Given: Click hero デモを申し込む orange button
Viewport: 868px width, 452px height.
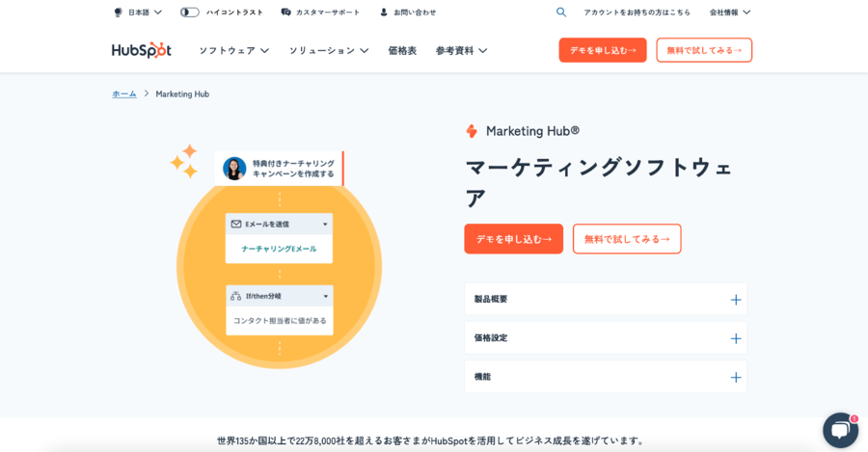Looking at the screenshot, I should (514, 239).
